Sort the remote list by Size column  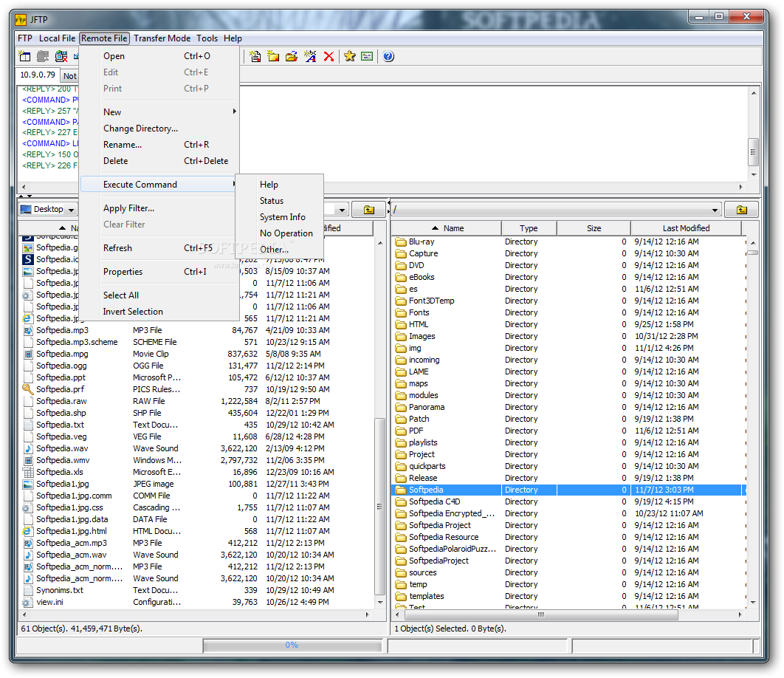point(594,228)
